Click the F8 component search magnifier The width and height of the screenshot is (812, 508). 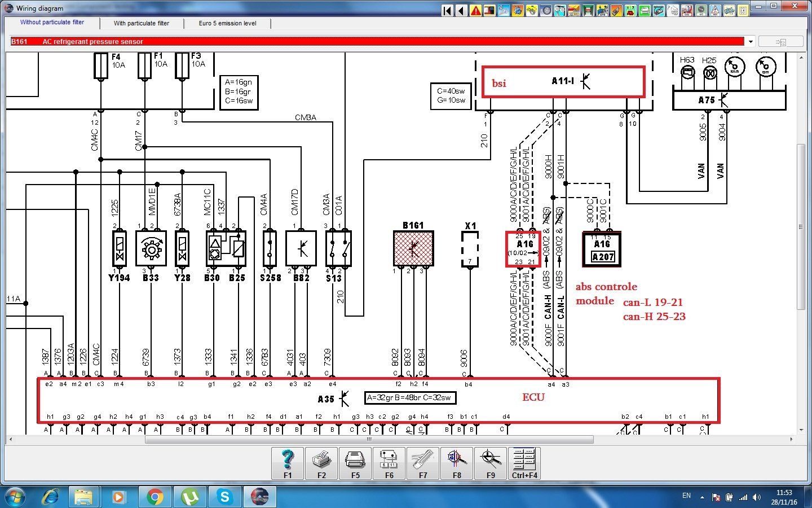click(x=457, y=463)
